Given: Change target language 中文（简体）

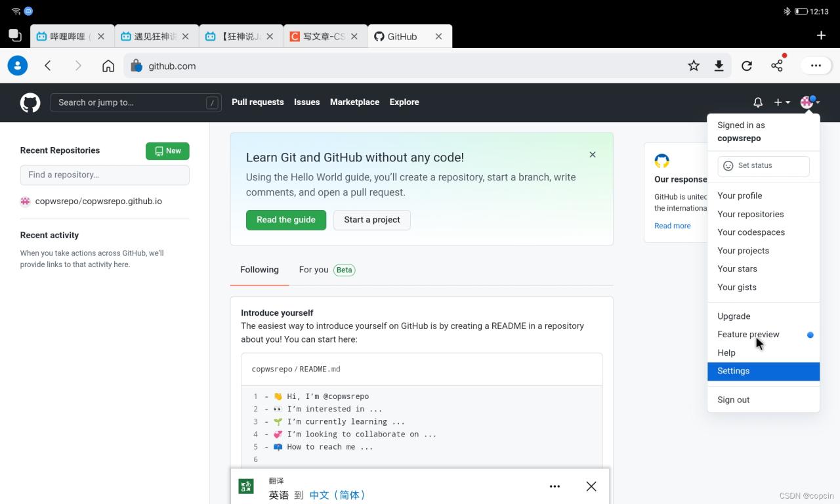Looking at the screenshot, I should [337, 495].
